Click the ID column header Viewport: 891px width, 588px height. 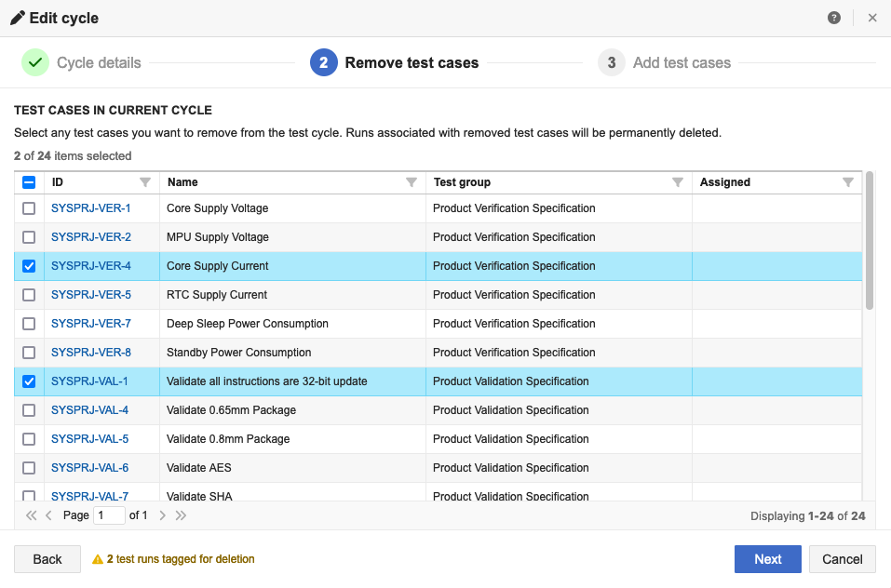click(101, 182)
